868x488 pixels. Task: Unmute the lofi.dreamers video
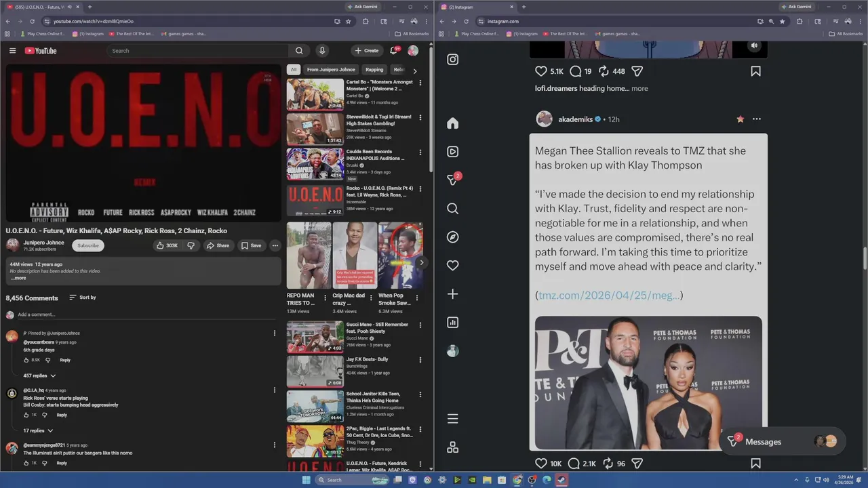coord(754,46)
